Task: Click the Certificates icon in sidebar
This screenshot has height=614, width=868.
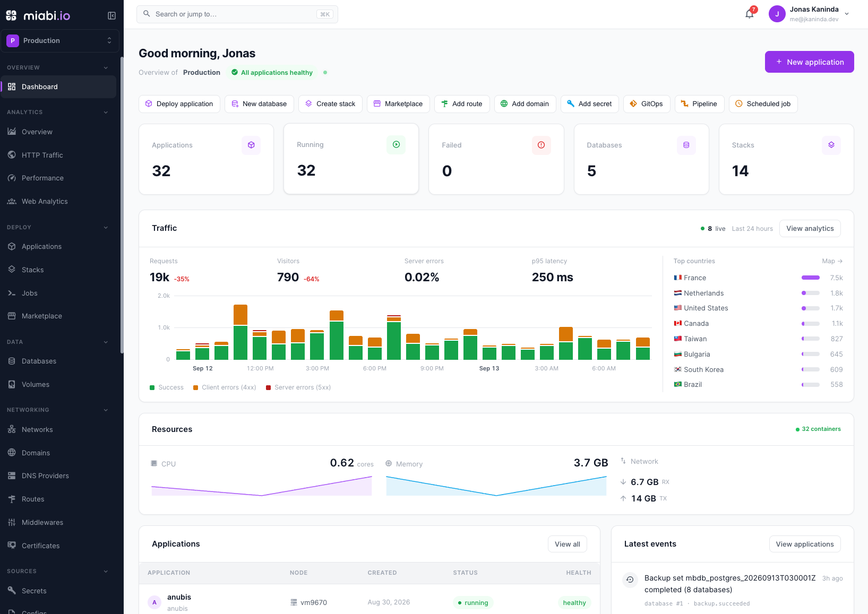Action: point(12,546)
